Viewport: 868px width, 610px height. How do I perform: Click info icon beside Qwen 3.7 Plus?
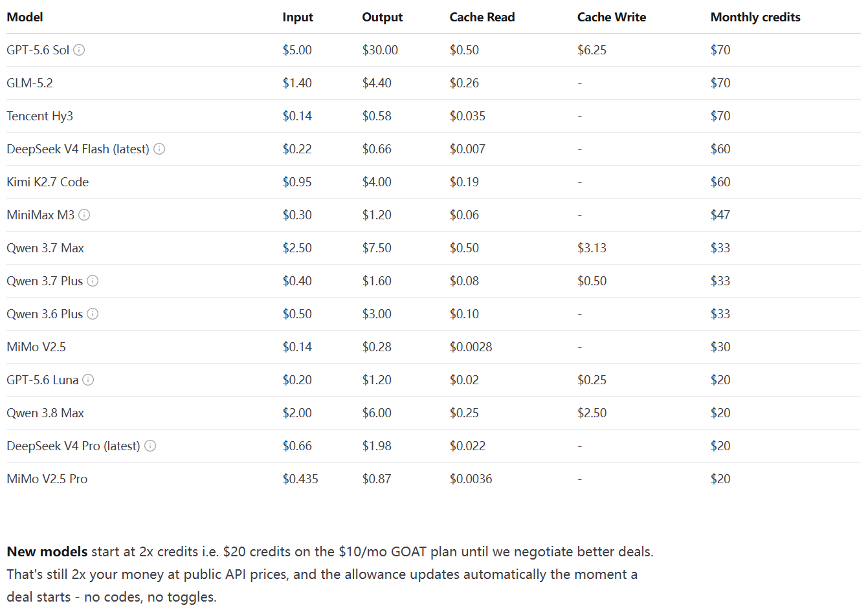93,281
